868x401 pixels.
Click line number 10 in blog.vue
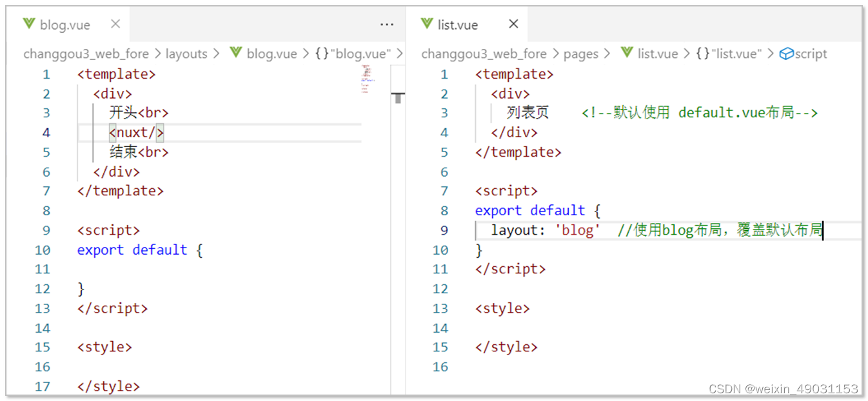[x=43, y=249]
